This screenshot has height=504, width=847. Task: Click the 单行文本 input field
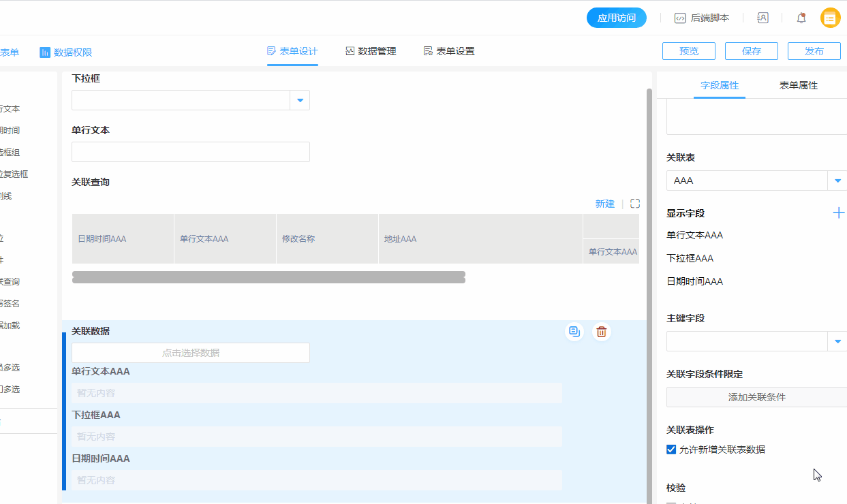[x=191, y=152]
